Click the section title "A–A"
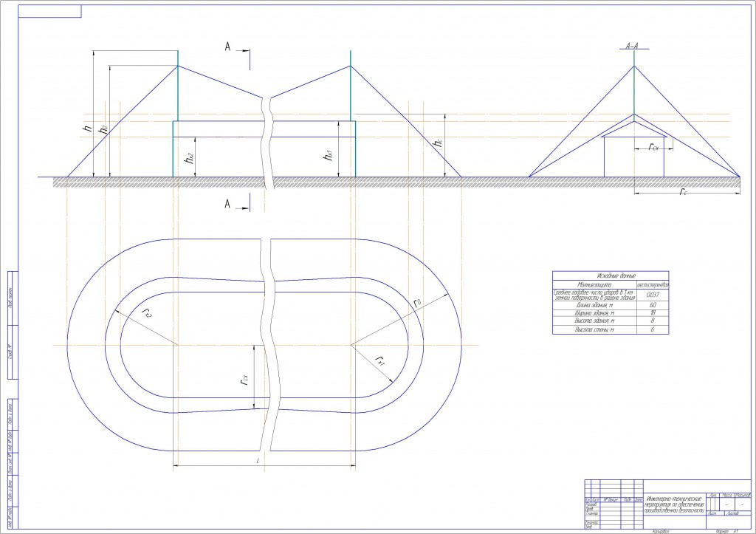This screenshot has height=534, width=756. 632,47
